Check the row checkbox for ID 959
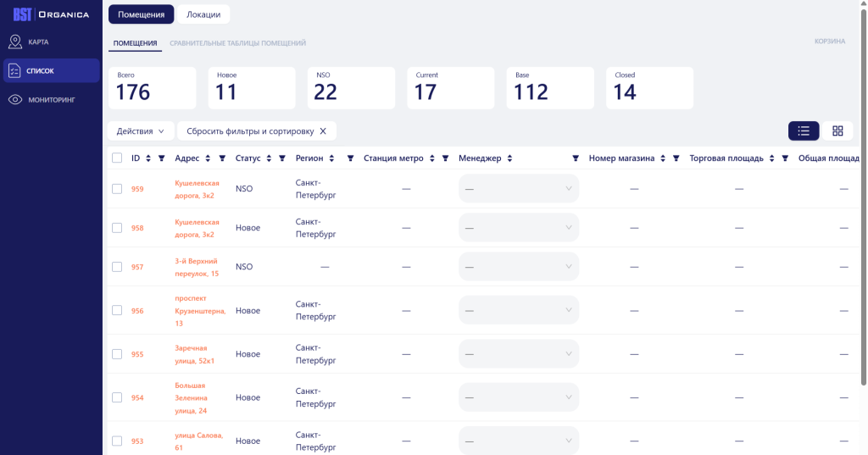Image resolution: width=868 pixels, height=455 pixels. [117, 189]
